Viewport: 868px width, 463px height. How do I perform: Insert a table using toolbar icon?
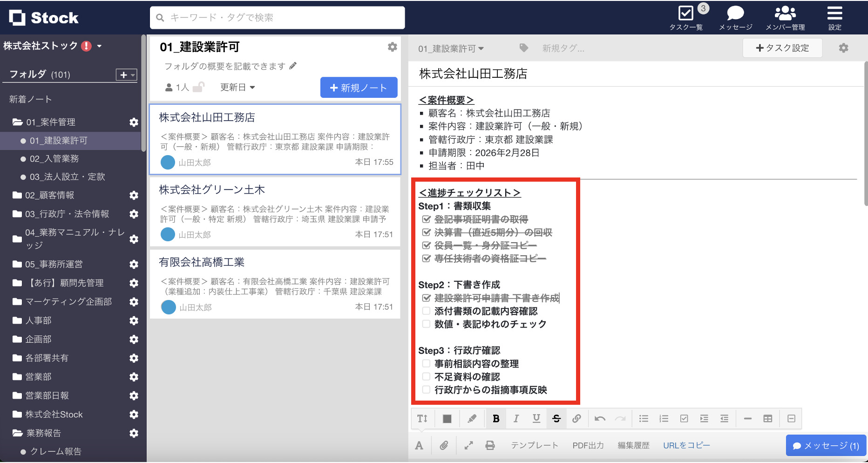[x=768, y=419]
